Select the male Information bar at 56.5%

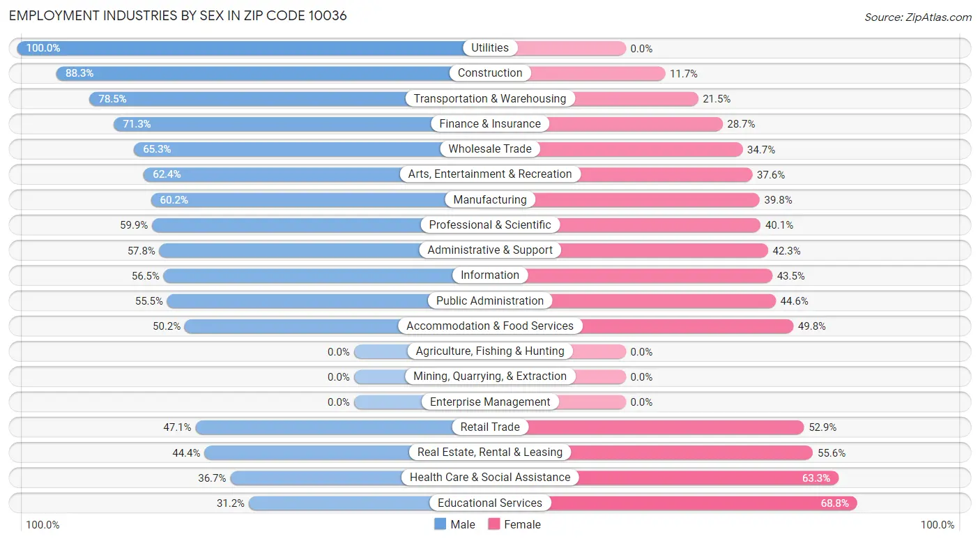(x=326, y=275)
